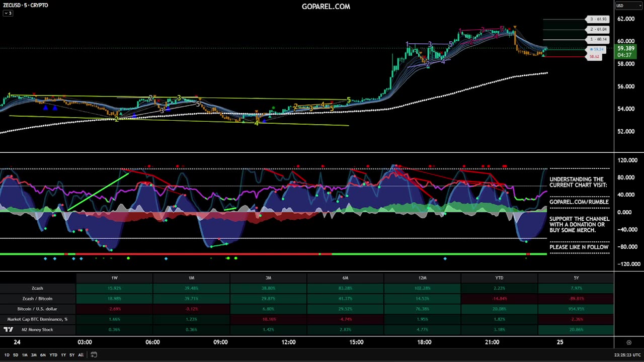Click the 21:00 time axis label

coord(492,342)
